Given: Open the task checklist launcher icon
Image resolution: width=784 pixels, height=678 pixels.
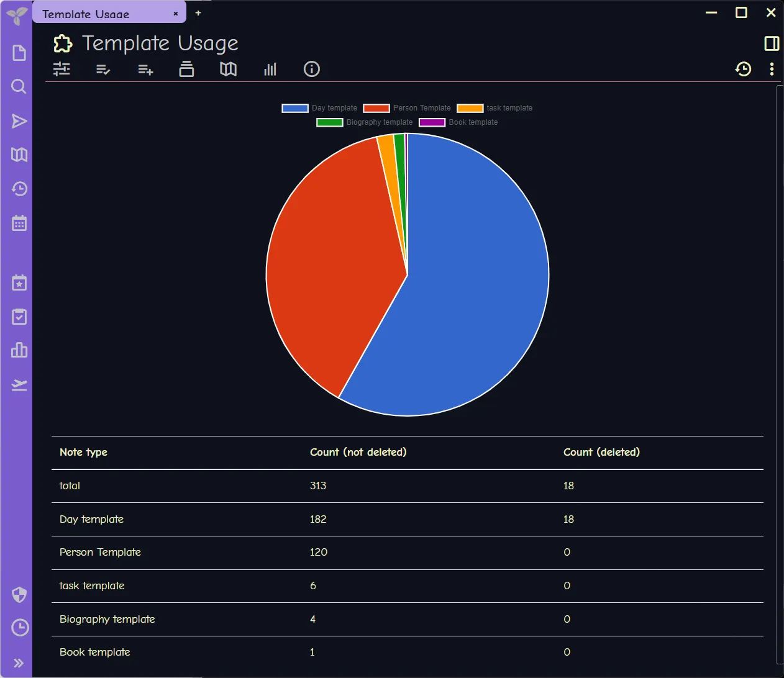Looking at the screenshot, I should (19, 317).
